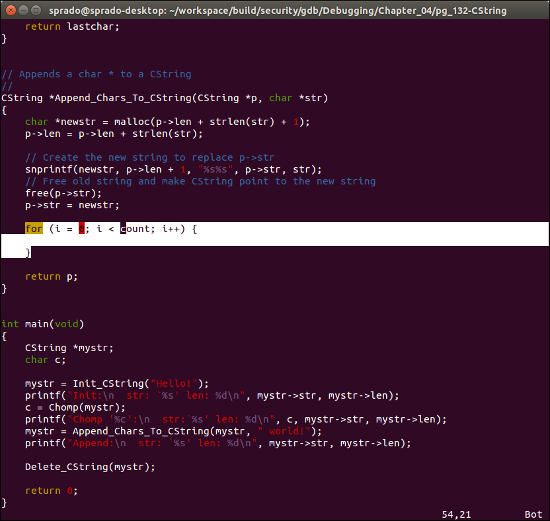
Task: Close the terminal window with red button
Action: (x=11, y=10)
